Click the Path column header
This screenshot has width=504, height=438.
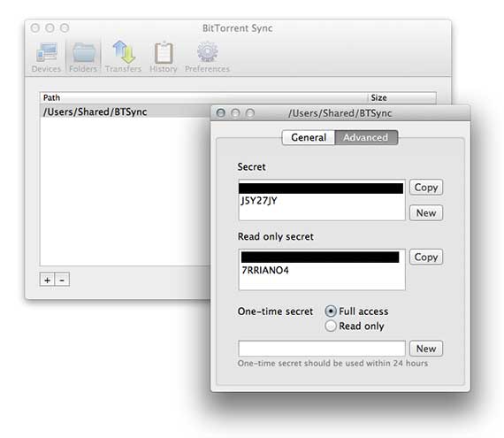pyautogui.click(x=203, y=97)
